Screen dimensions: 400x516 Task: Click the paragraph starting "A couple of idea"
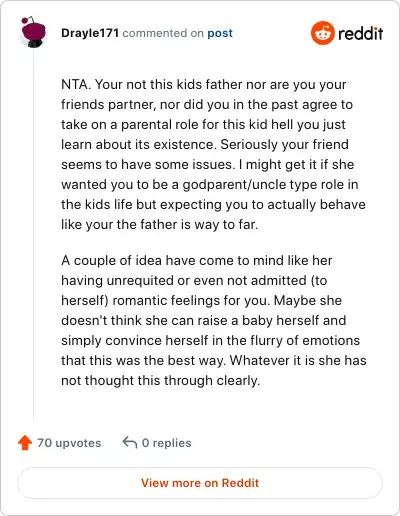[x=214, y=320]
